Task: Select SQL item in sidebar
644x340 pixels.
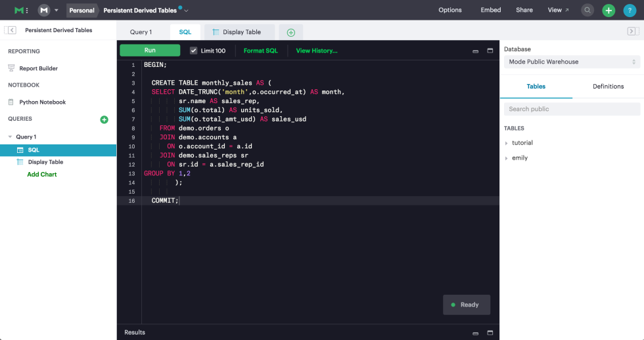Action: tap(58, 150)
